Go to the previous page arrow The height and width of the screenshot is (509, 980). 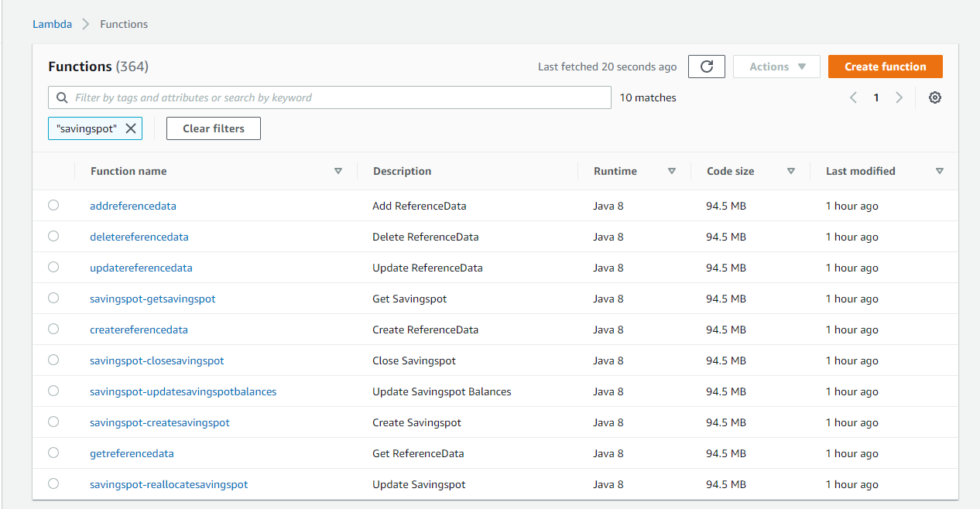853,97
